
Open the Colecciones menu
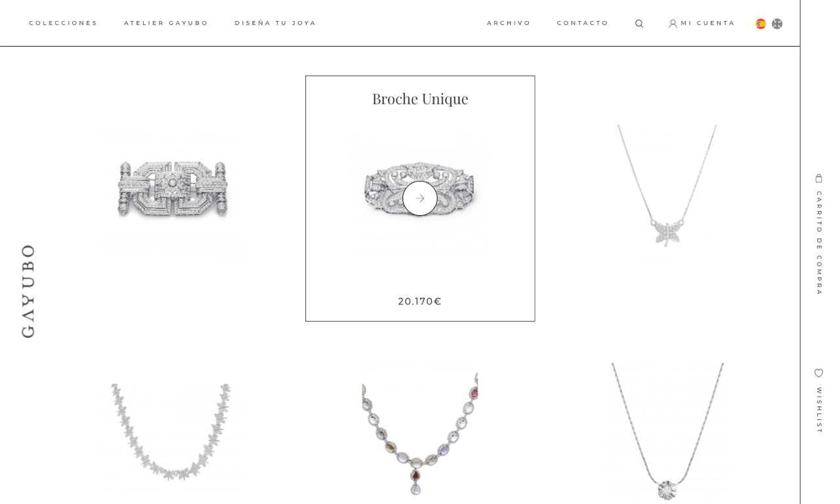pyautogui.click(x=63, y=23)
